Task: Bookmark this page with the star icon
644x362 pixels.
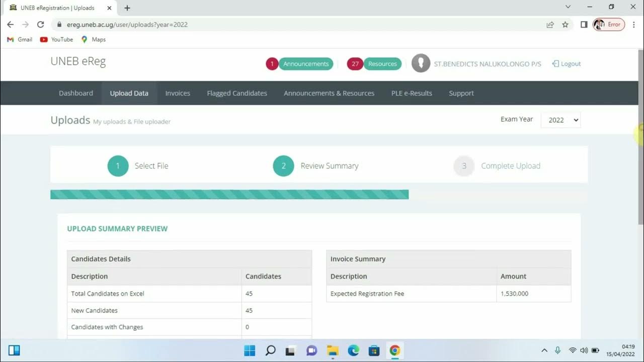Action: (x=565, y=24)
